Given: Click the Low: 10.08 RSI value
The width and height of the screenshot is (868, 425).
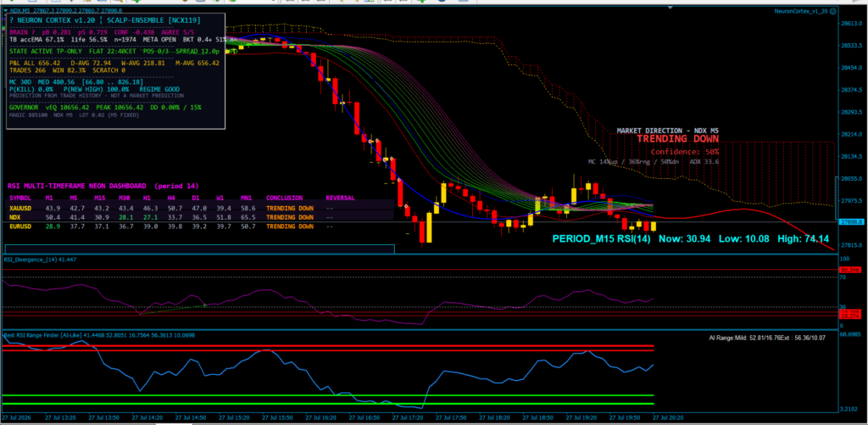Looking at the screenshot, I should coord(743,239).
